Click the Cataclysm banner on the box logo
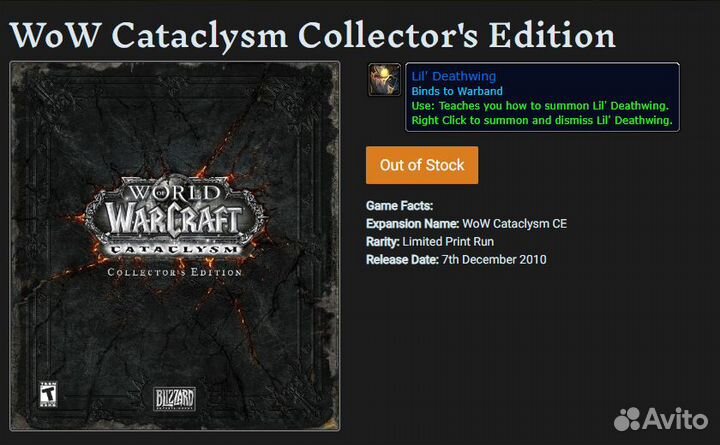 [174, 249]
